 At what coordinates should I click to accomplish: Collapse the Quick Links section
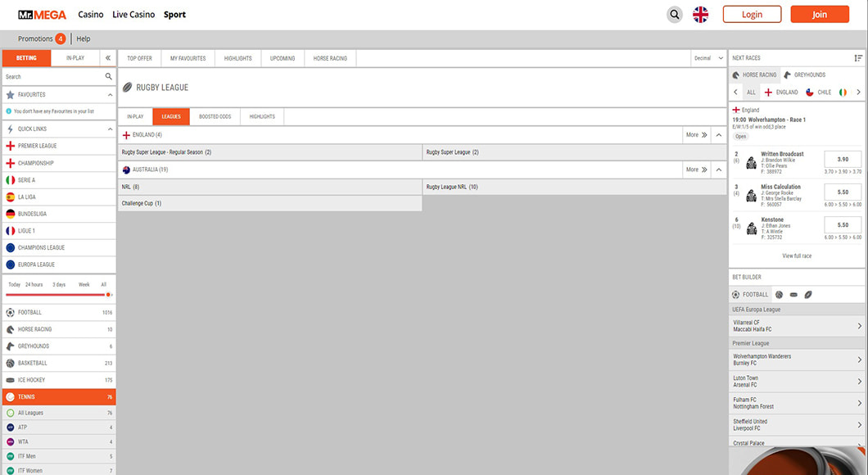[x=109, y=129]
